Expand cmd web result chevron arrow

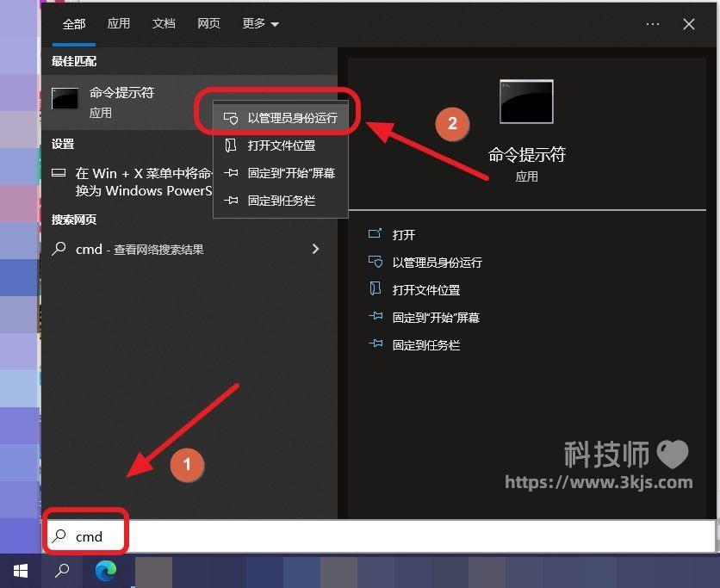pos(315,249)
